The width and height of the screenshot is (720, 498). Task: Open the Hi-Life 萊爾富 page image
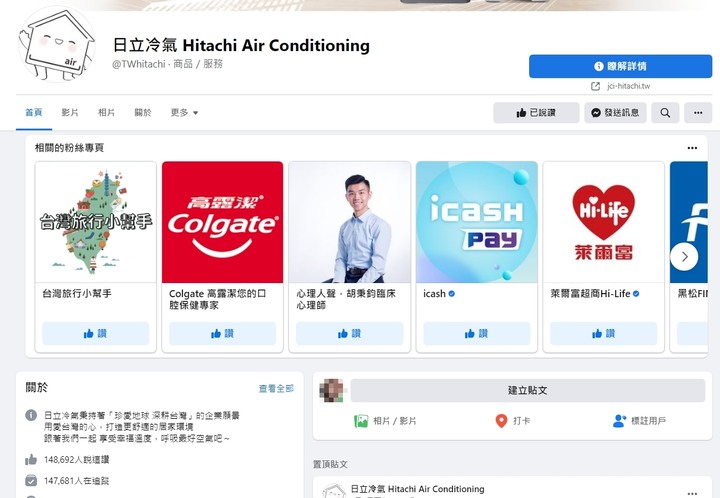[x=603, y=222]
